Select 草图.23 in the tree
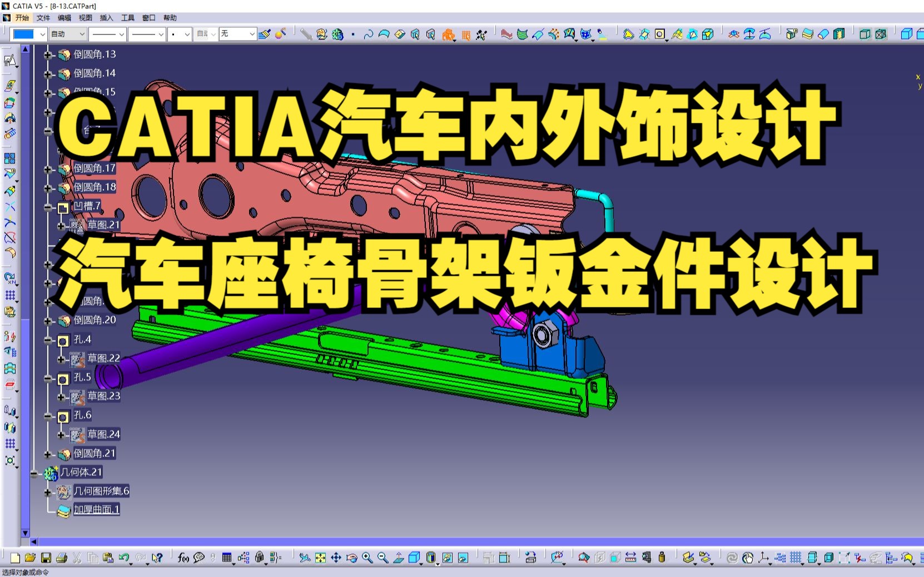 coord(103,396)
